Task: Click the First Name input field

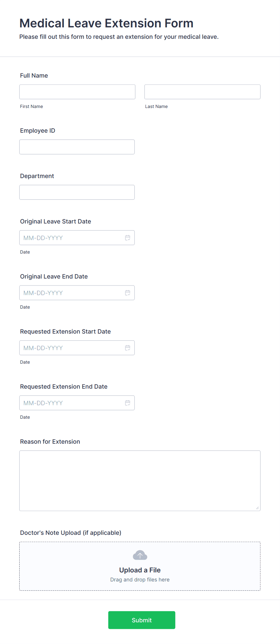Action: coord(77,92)
